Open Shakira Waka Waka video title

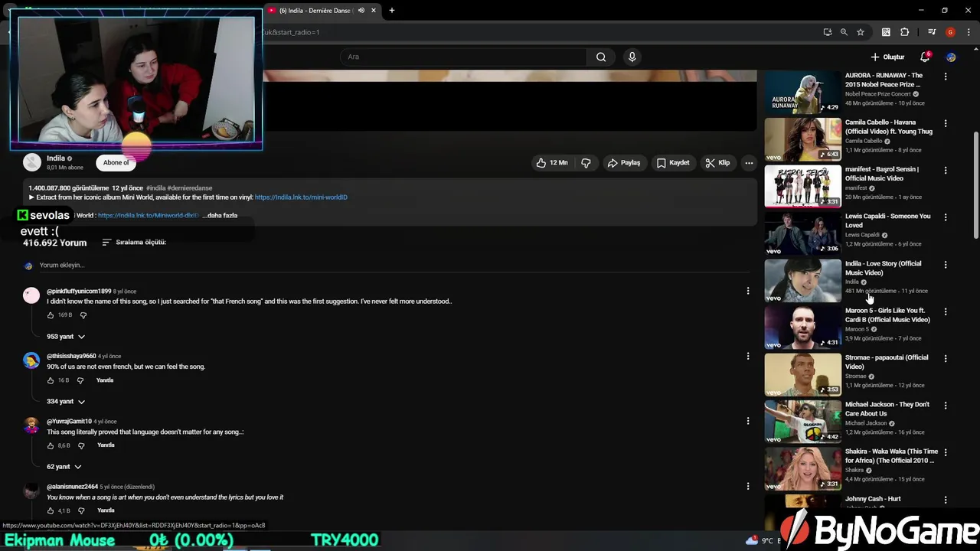pyautogui.click(x=891, y=456)
